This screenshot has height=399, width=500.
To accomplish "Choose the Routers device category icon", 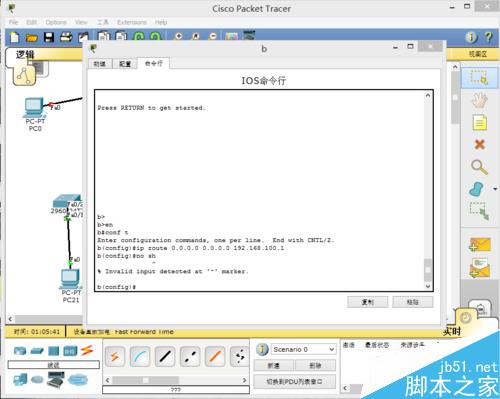I will pos(20,351).
